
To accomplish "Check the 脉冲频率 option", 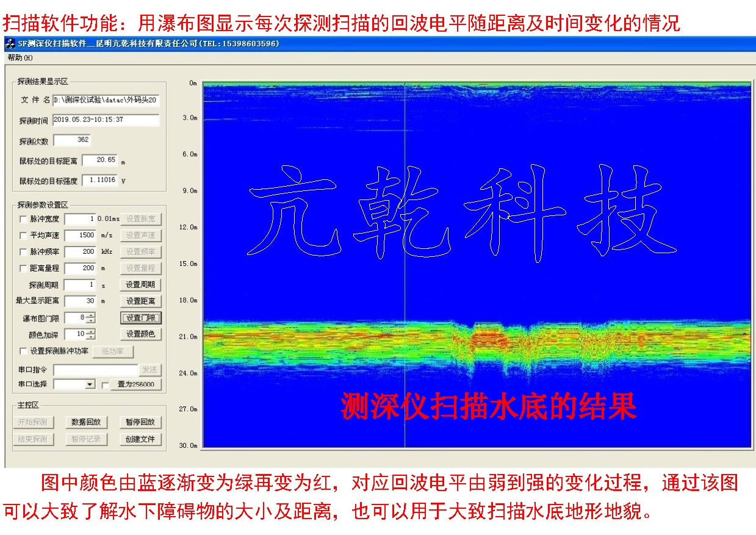I will click(24, 252).
